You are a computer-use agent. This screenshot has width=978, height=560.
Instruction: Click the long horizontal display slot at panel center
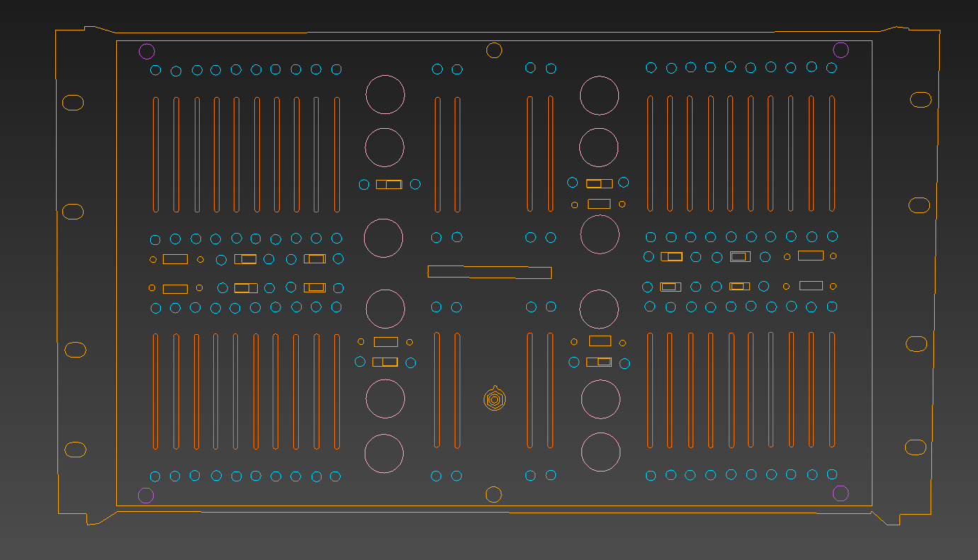coord(489,271)
